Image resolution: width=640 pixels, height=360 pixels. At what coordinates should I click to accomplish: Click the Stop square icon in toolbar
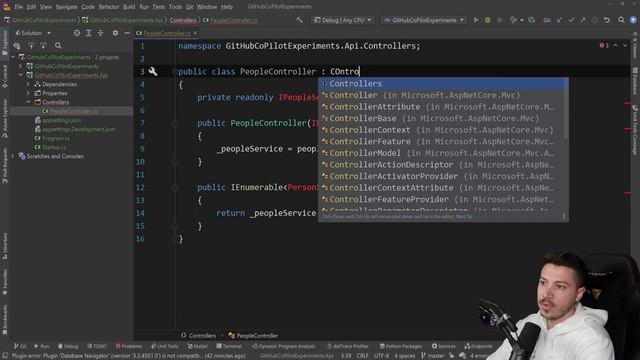point(499,20)
